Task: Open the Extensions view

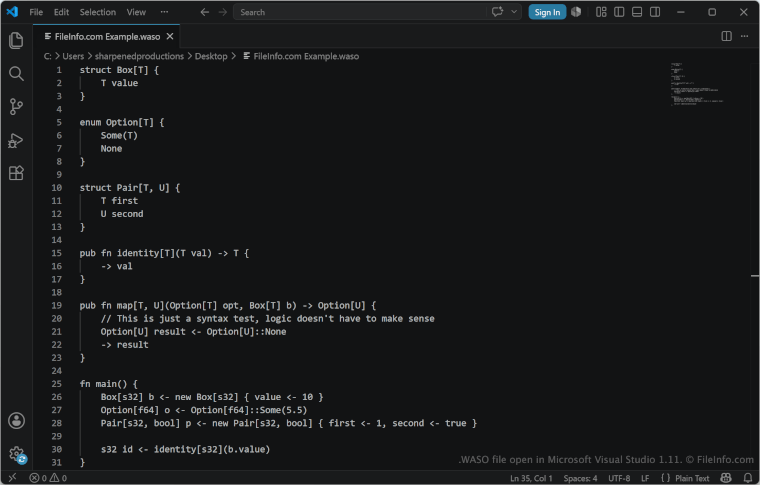Action: [16, 173]
